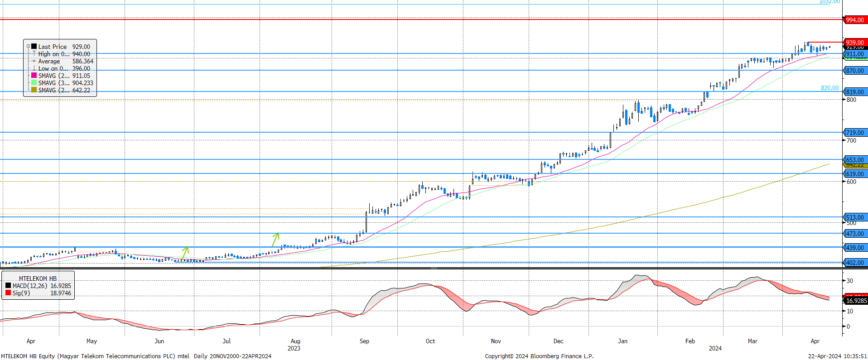Click the 719.00 blue price level tag
Viewport: 868px width, 360px height.
click(x=855, y=133)
